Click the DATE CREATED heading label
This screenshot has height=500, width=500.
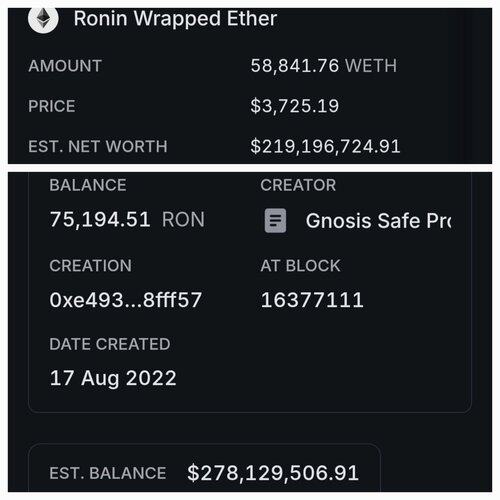[x=110, y=344]
